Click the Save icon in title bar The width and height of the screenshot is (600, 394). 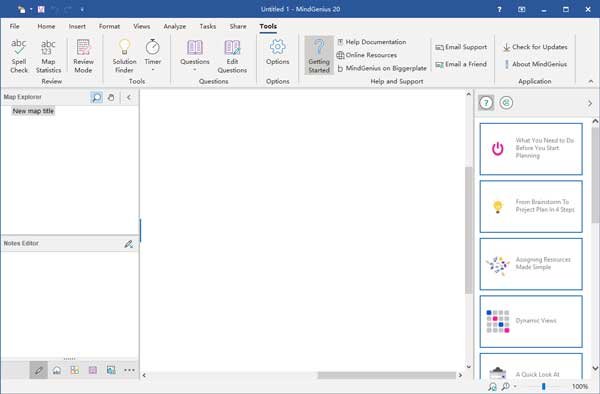(41, 9)
